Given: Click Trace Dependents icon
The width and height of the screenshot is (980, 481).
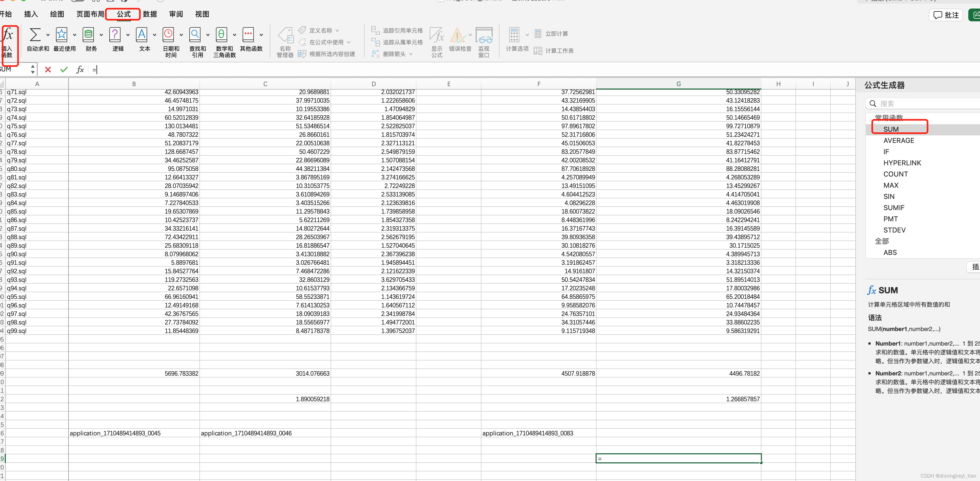Looking at the screenshot, I should pyautogui.click(x=375, y=42).
